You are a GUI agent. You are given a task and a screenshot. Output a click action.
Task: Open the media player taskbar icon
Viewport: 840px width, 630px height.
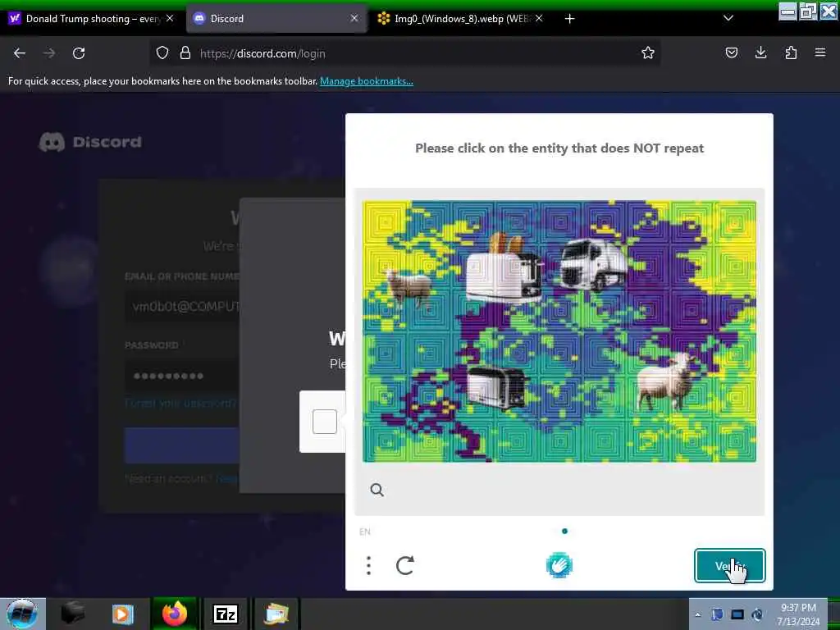coord(122,614)
